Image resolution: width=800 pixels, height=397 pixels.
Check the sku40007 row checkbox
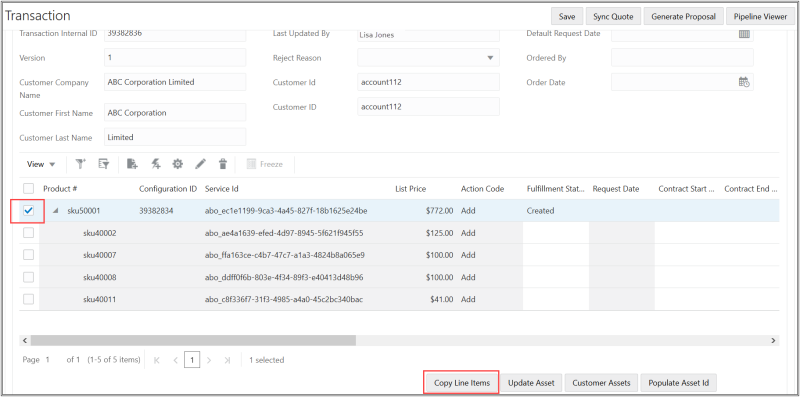29,255
